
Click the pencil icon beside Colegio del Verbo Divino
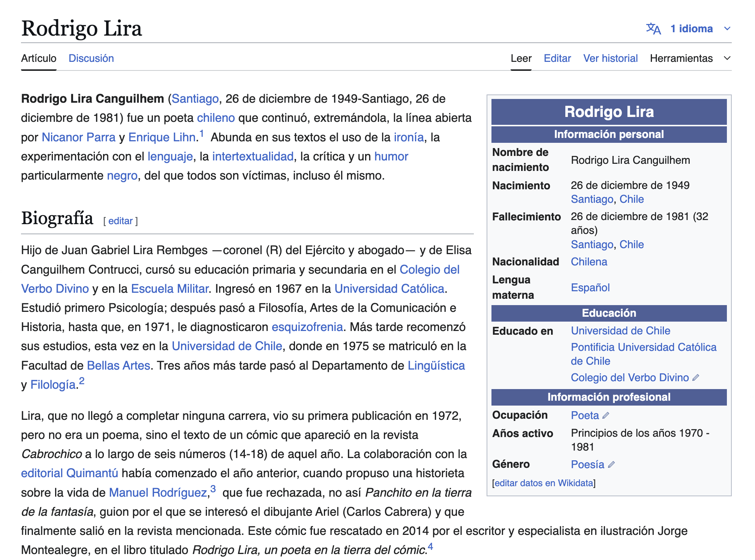(696, 378)
